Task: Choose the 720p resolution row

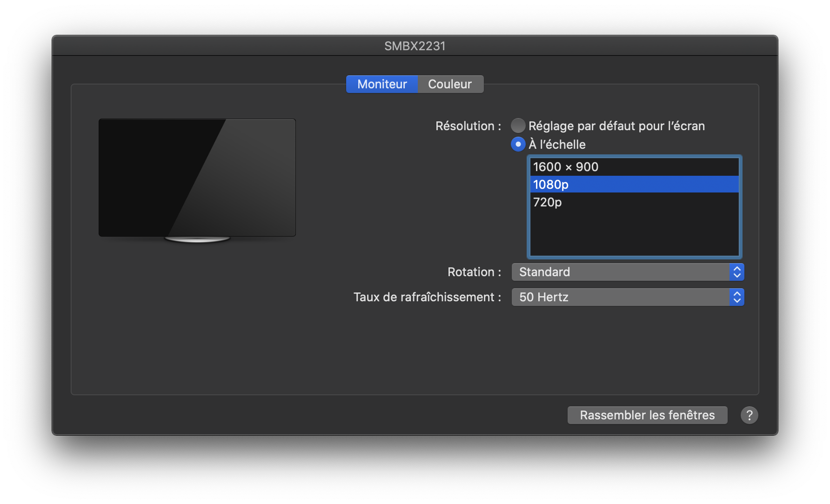Action: click(635, 202)
